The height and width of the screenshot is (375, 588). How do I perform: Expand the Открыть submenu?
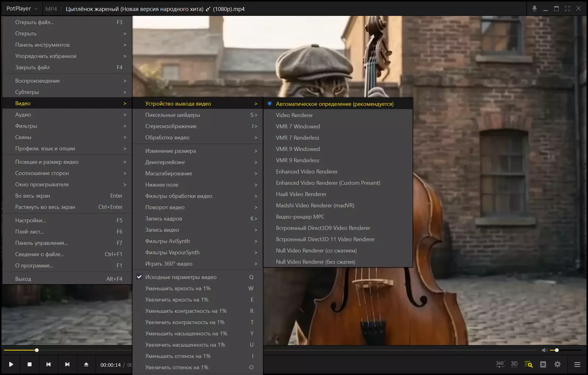67,33
